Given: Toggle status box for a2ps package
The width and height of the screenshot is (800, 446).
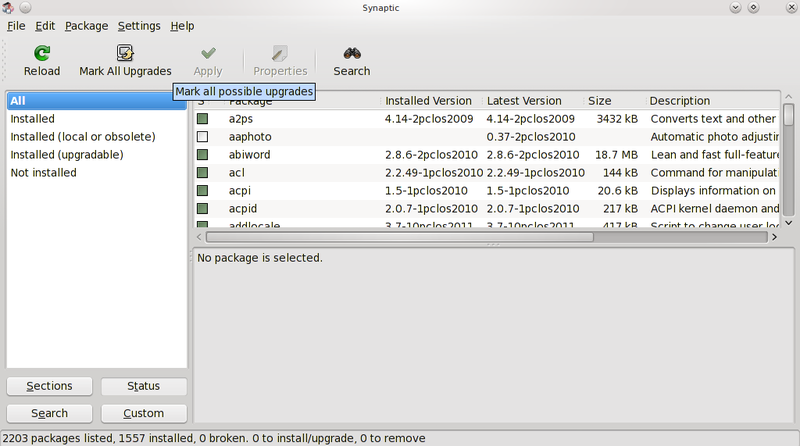Looking at the screenshot, I should [x=203, y=119].
